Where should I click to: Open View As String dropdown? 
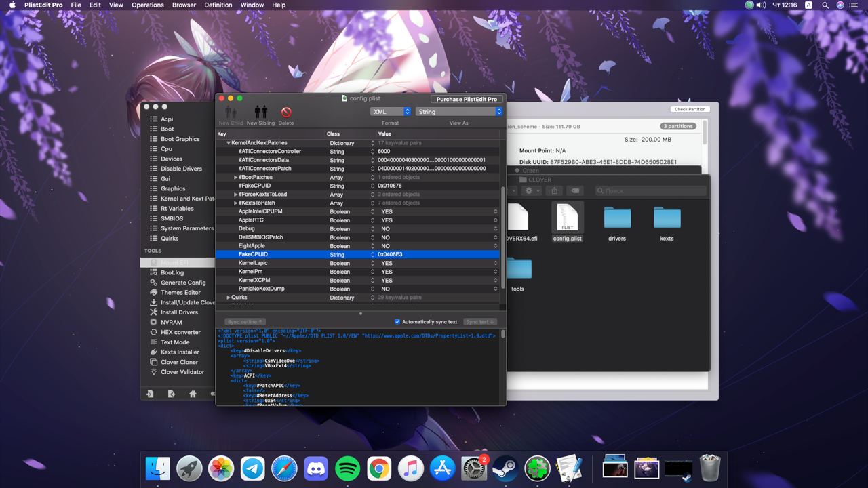pyautogui.click(x=459, y=112)
